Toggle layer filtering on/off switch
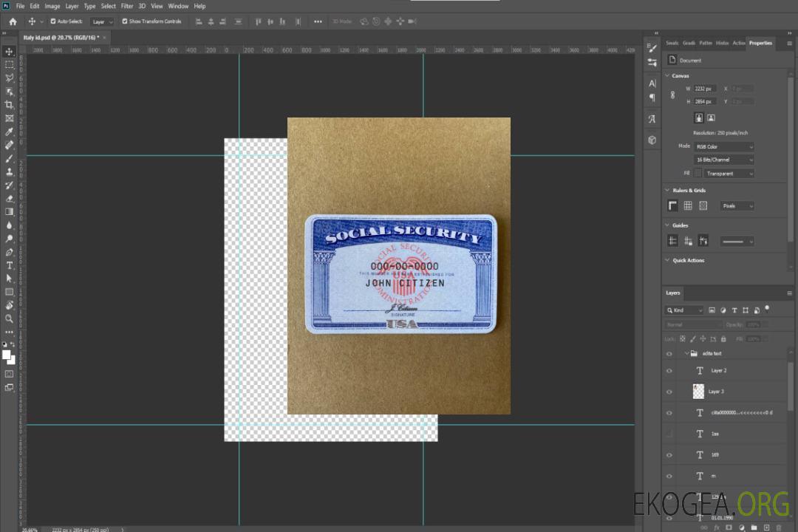 [x=767, y=309]
